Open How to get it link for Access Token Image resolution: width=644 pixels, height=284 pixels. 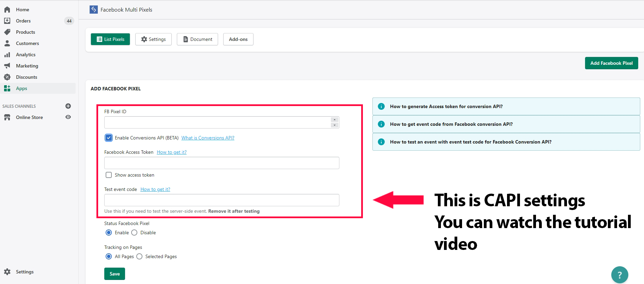click(x=172, y=152)
